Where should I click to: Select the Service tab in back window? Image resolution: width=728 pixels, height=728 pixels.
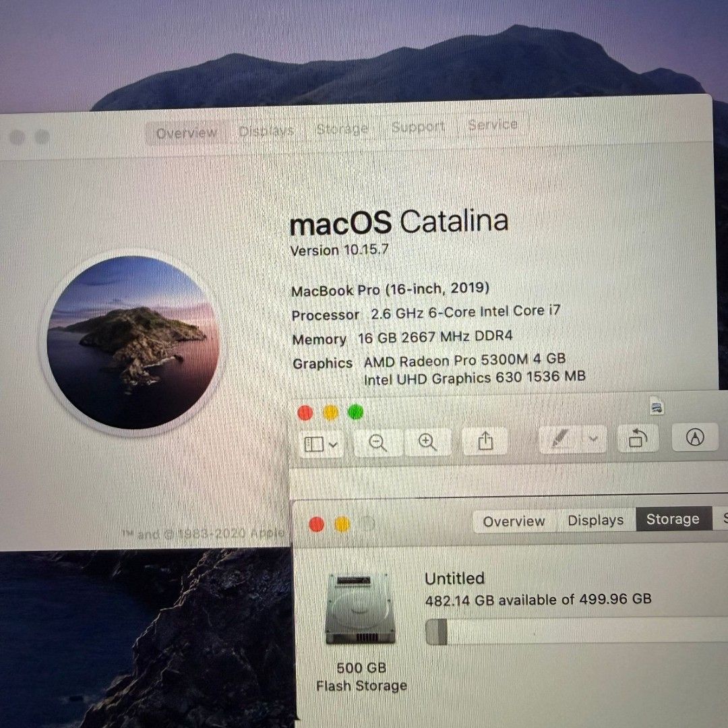pyautogui.click(x=493, y=125)
